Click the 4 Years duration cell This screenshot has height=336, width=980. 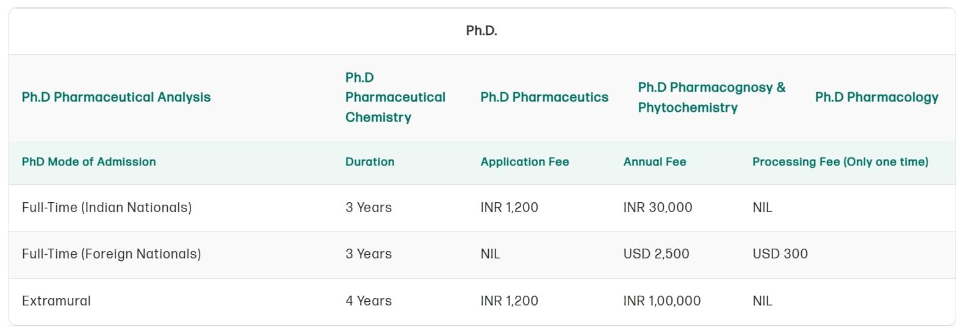[369, 301]
